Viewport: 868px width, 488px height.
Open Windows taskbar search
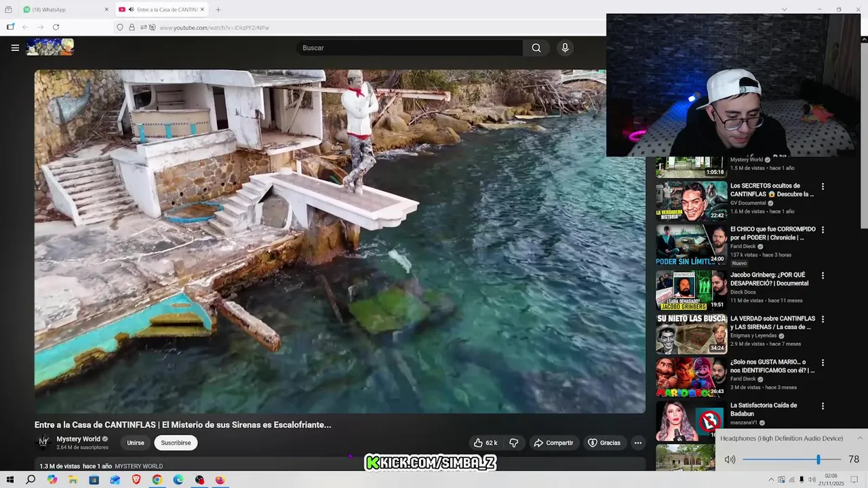[x=31, y=480]
